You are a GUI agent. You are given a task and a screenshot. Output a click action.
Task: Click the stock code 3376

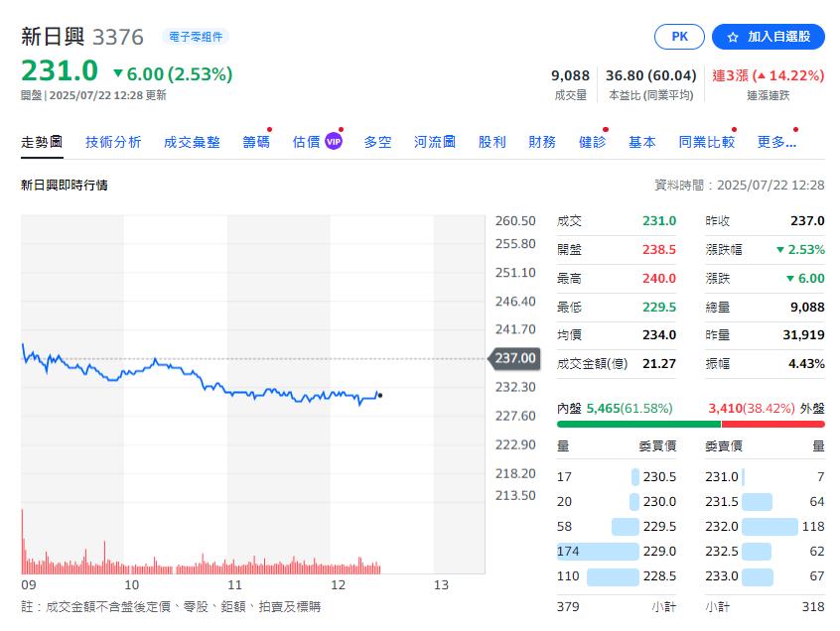point(118,37)
